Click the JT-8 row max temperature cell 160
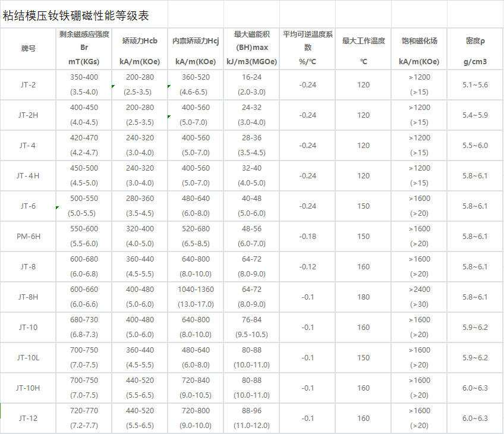 click(364, 267)
